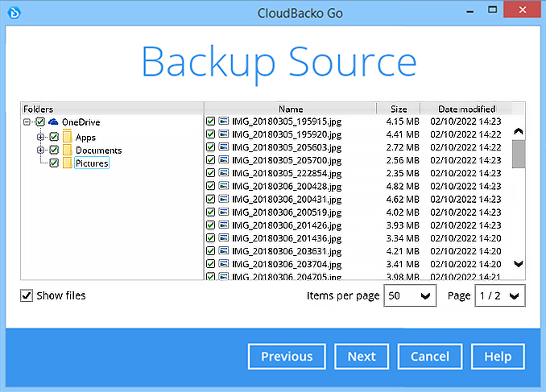The height and width of the screenshot is (392, 546).
Task: Click image icon of IMG_20180306_201426.jpg
Action: pos(224,225)
